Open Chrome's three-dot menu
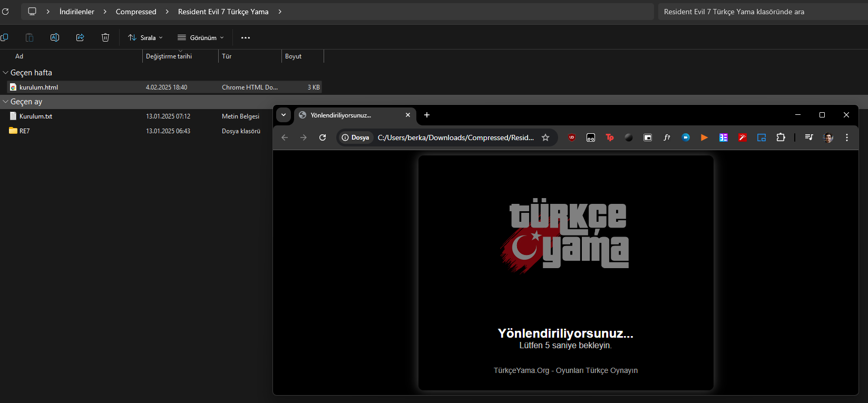Image resolution: width=868 pixels, height=403 pixels. click(x=847, y=137)
